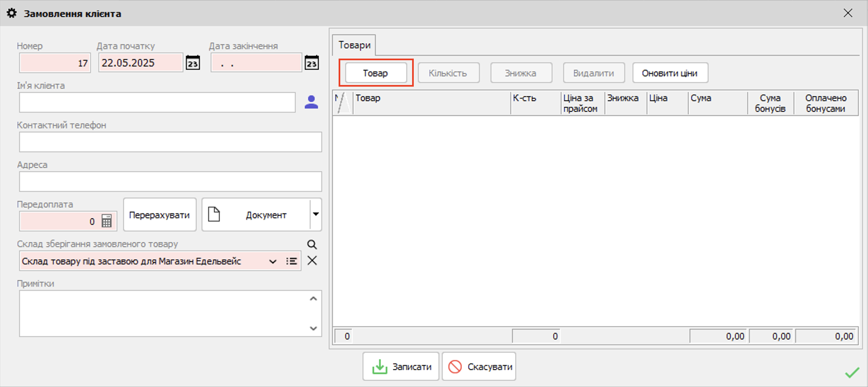Cancel with the Скасувати button

(479, 366)
